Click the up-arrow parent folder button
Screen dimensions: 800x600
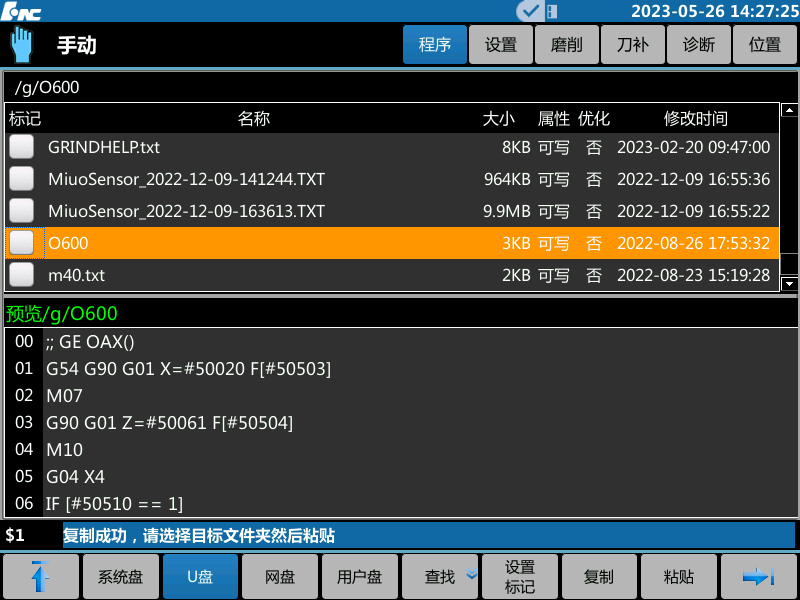click(x=41, y=576)
